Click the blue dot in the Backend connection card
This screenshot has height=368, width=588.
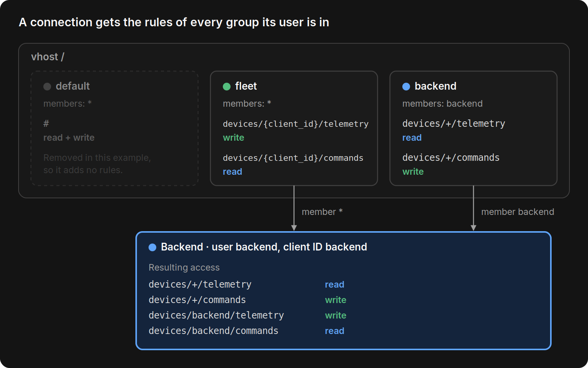(152, 247)
